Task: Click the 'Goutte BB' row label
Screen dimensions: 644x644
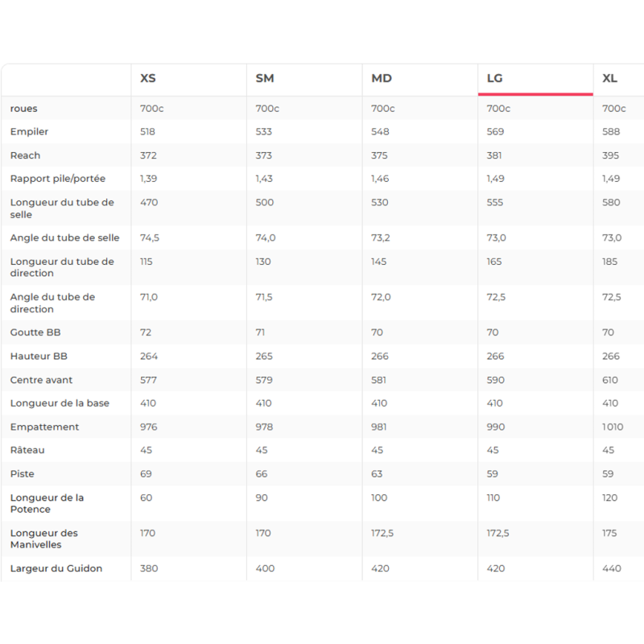Action: point(35,332)
